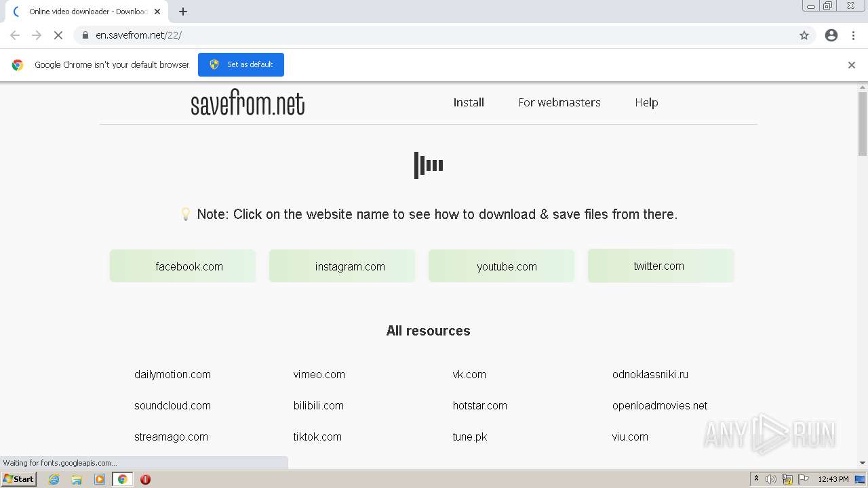
Task: Click the browser forward arrow
Action: tap(37, 35)
